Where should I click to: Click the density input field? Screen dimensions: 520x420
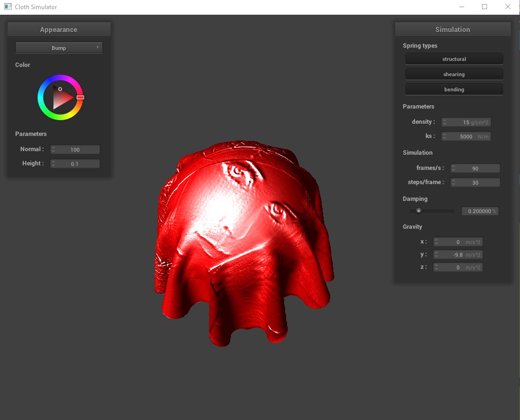click(466, 122)
